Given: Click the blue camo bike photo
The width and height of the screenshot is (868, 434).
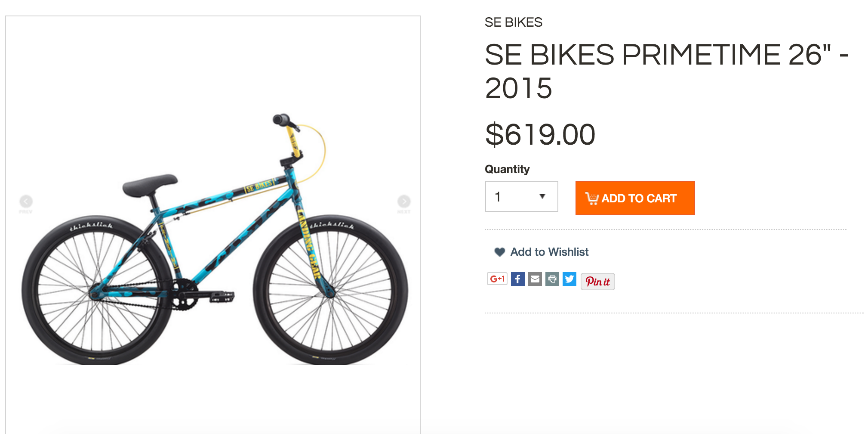Looking at the screenshot, I should coord(215,241).
